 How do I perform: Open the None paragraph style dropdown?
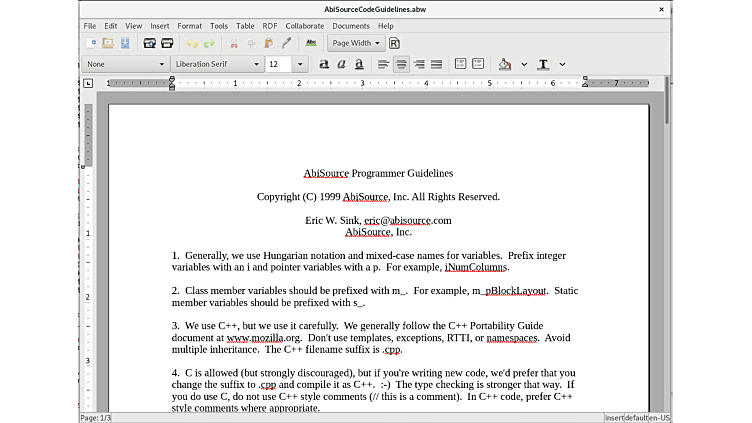pyautogui.click(x=126, y=64)
